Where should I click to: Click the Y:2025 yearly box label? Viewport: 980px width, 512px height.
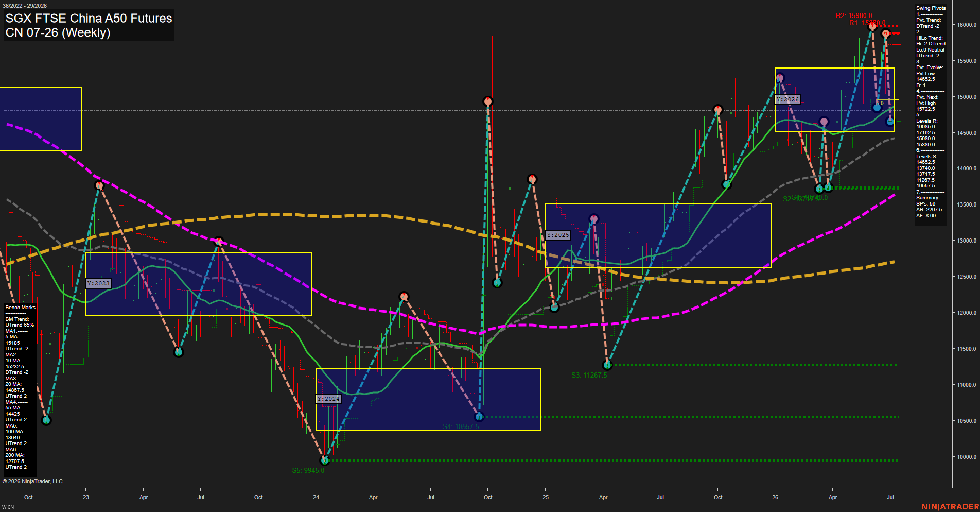click(558, 235)
